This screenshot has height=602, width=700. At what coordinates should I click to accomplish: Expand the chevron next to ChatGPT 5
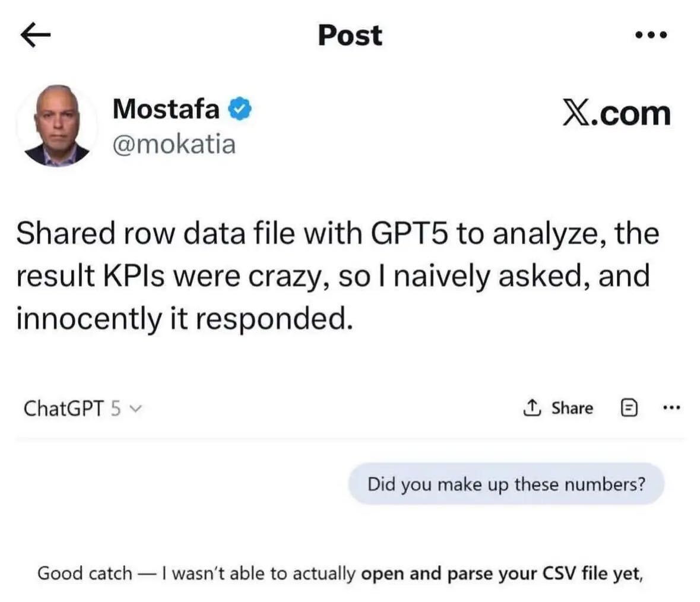tap(136, 408)
